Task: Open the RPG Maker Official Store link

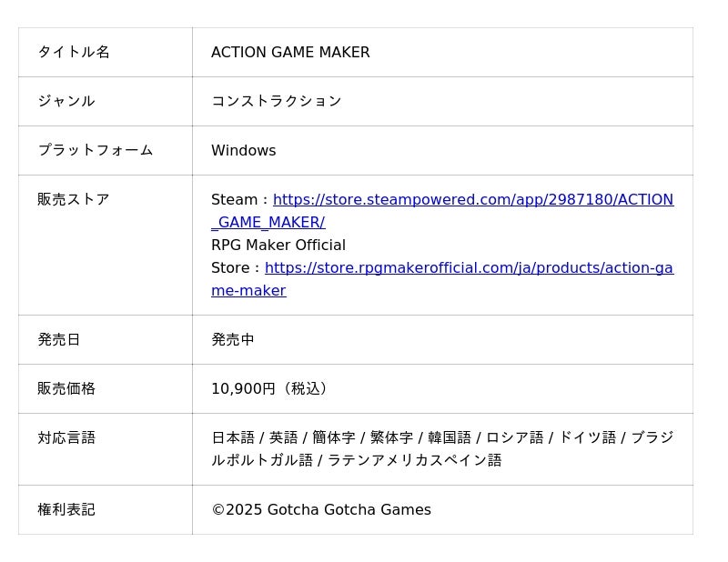Action: (x=468, y=268)
